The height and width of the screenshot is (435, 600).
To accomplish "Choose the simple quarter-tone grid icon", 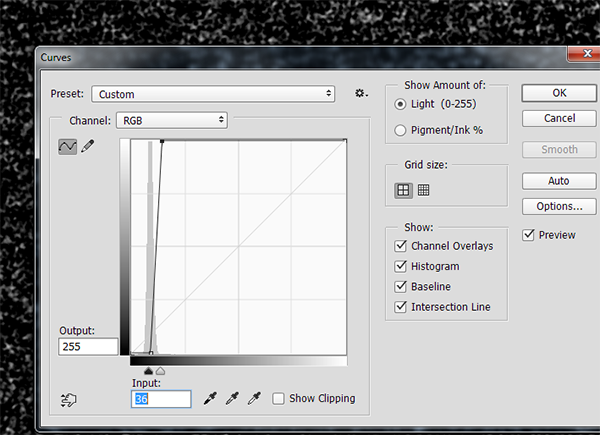I will pyautogui.click(x=403, y=189).
